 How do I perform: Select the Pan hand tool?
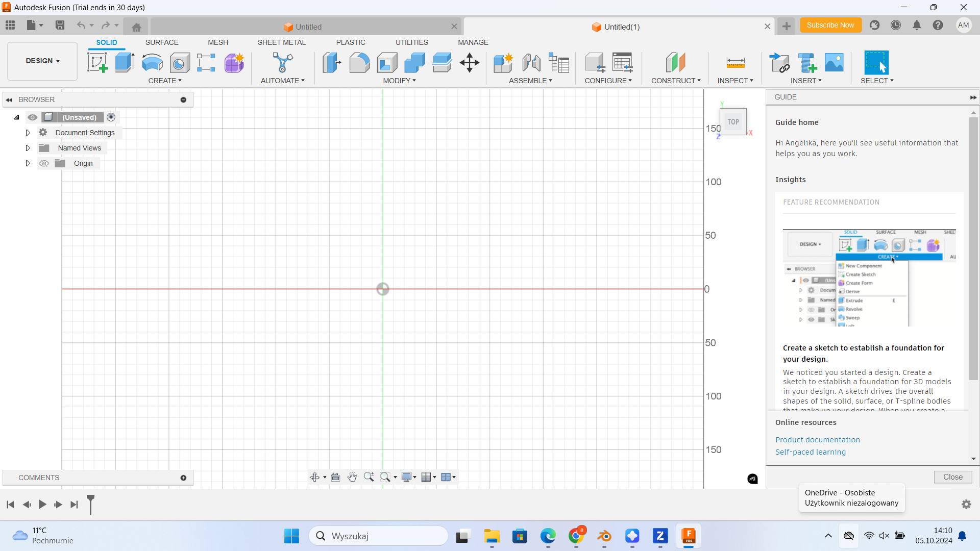(x=352, y=477)
